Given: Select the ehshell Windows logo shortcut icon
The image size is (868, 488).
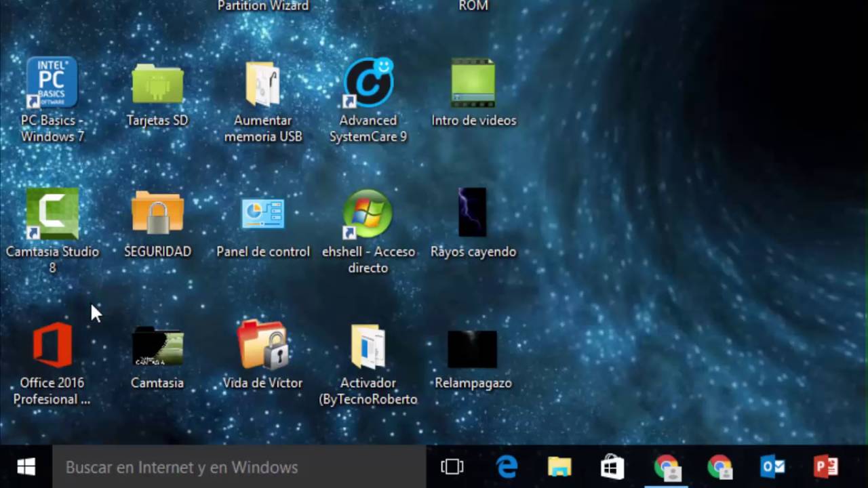Looking at the screenshot, I should (x=368, y=213).
